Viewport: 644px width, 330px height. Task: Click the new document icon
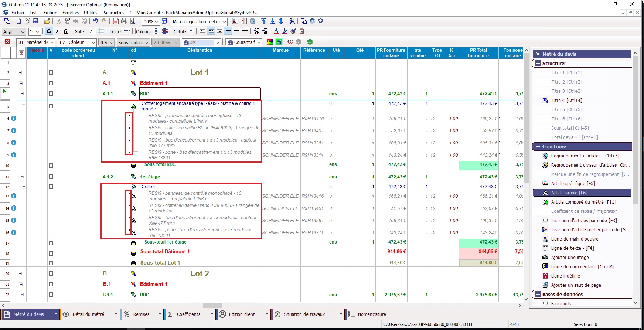point(18,21)
